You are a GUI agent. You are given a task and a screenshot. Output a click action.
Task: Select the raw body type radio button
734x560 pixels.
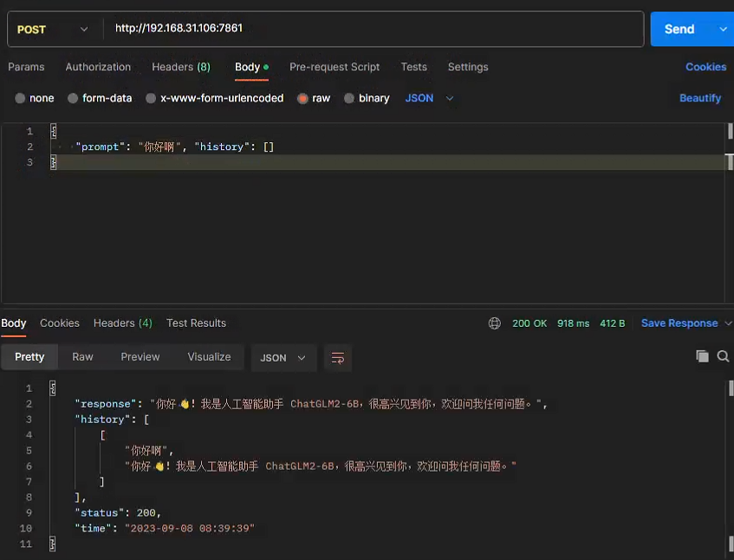(303, 98)
